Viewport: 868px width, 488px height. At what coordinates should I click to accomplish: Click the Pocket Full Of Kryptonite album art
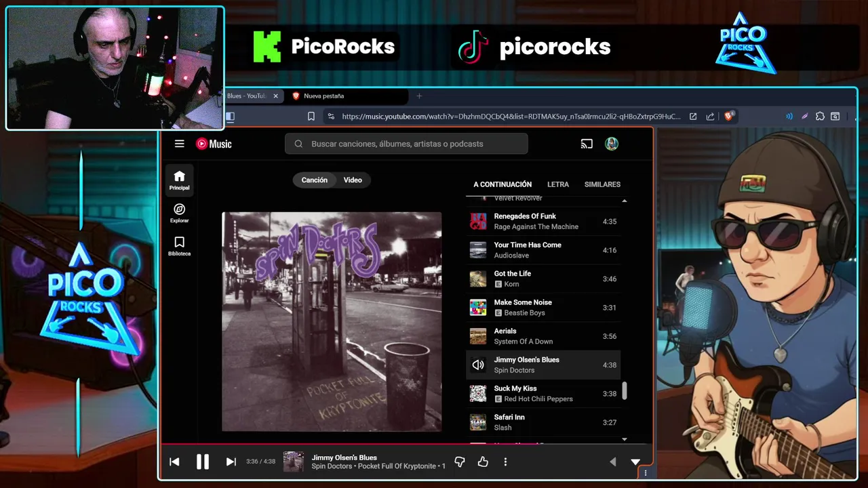tap(332, 322)
